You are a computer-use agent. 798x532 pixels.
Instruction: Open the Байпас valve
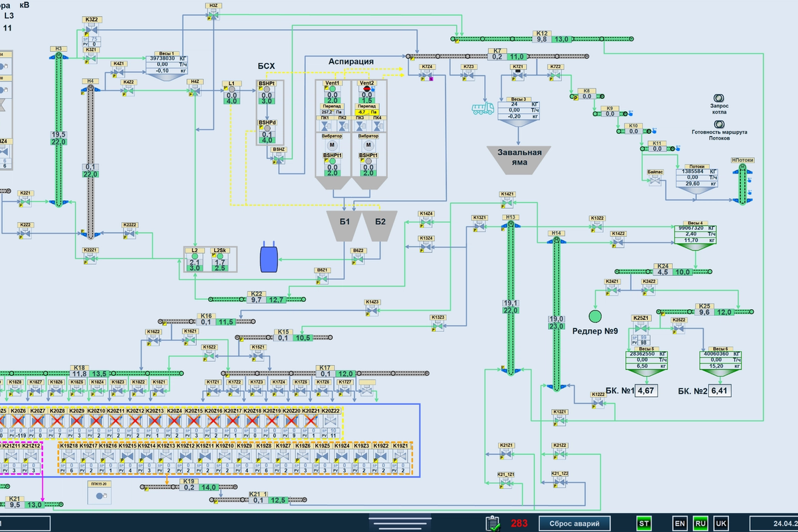click(655, 181)
